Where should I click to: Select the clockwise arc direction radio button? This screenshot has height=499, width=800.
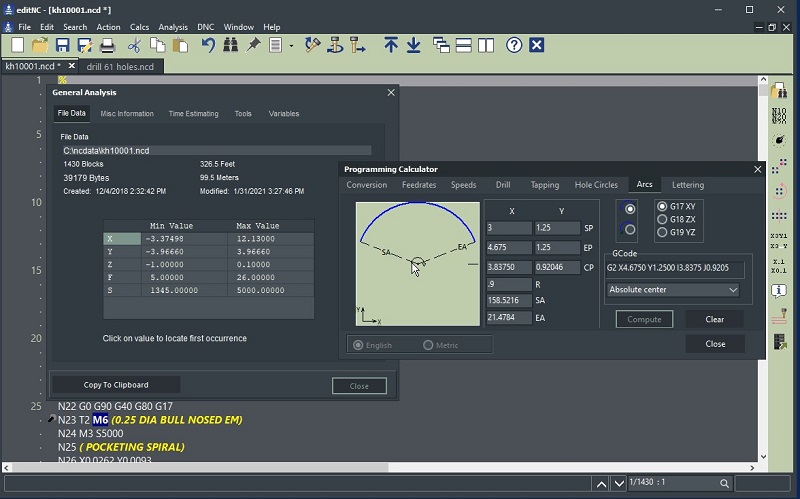tap(630, 209)
